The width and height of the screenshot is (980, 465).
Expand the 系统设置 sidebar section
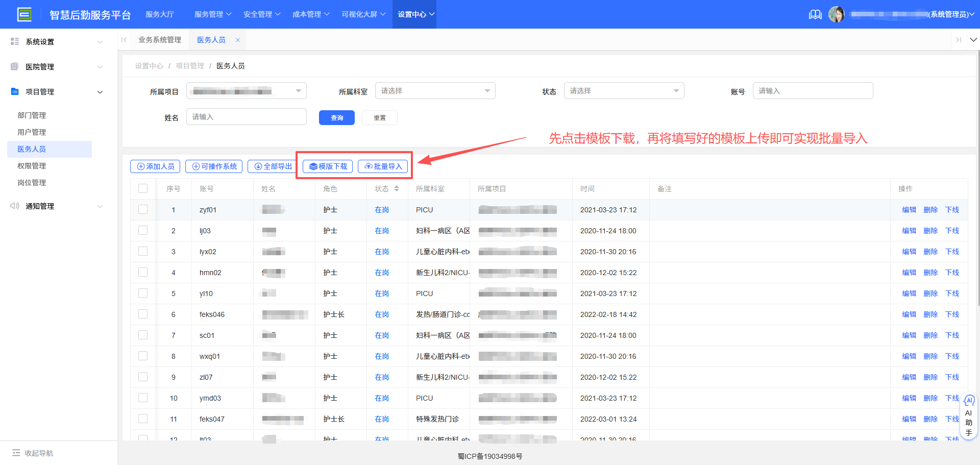tap(56, 42)
